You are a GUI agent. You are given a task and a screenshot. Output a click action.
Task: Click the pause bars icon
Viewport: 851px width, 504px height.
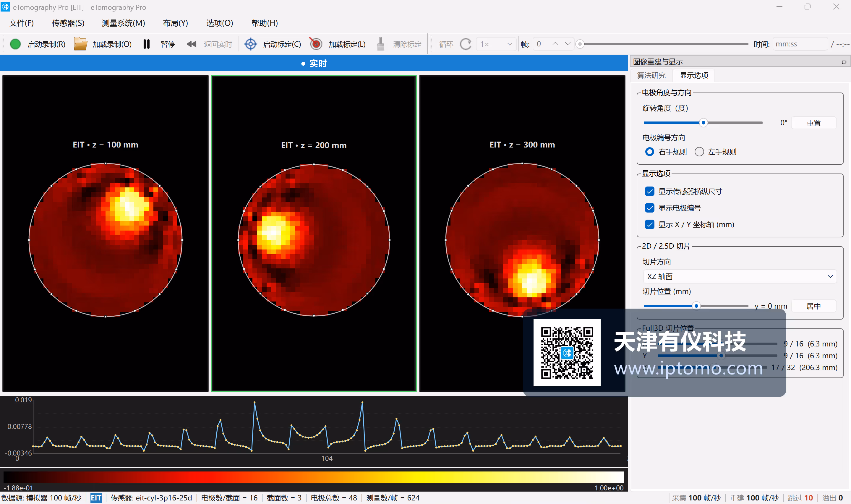[x=146, y=44]
